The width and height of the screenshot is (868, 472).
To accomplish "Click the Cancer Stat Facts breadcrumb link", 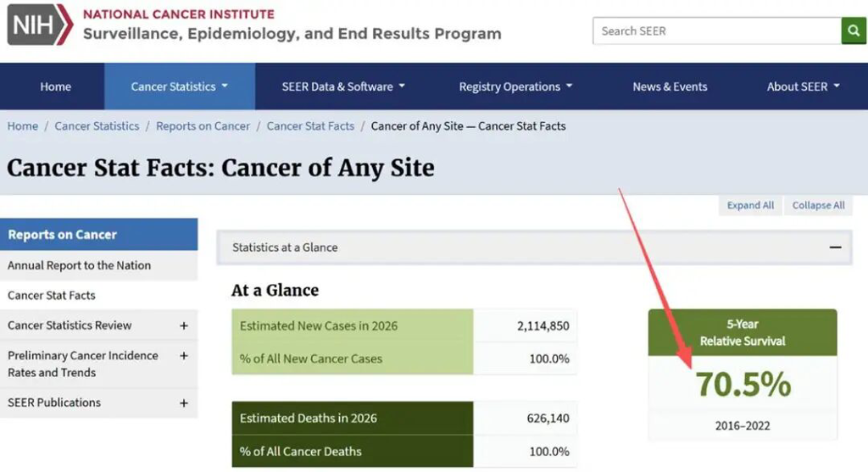I will point(310,126).
